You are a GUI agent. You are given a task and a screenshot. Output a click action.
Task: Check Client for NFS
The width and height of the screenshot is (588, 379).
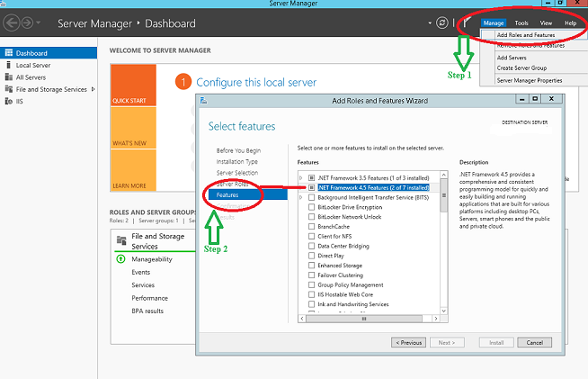coord(311,236)
